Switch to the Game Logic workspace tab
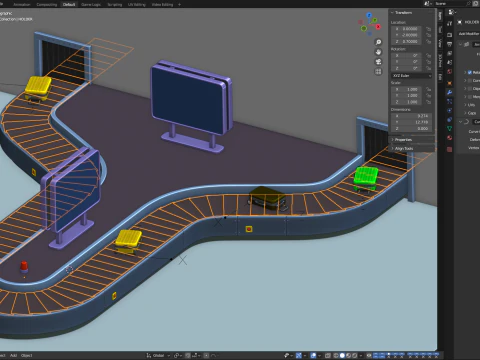480x360 pixels. coord(91,5)
